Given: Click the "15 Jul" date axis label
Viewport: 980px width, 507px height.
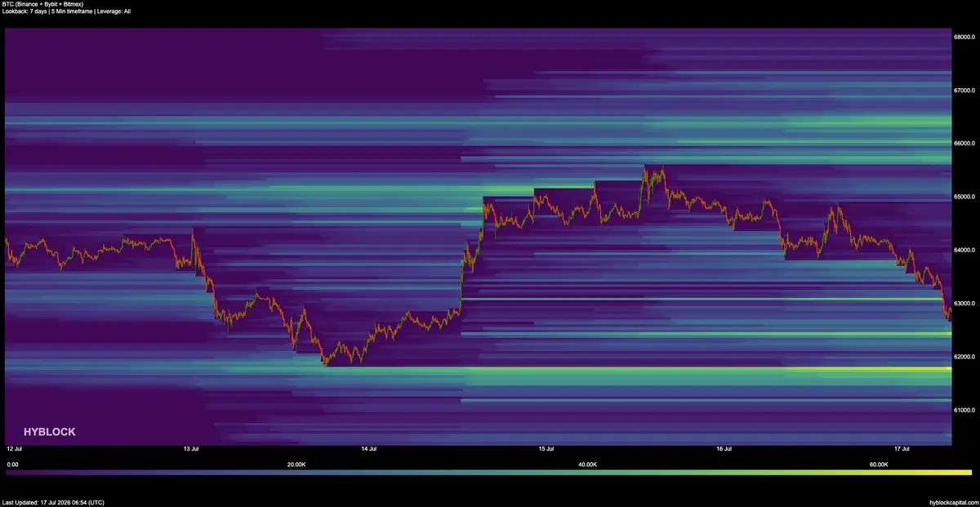Looking at the screenshot, I should click(x=546, y=449).
